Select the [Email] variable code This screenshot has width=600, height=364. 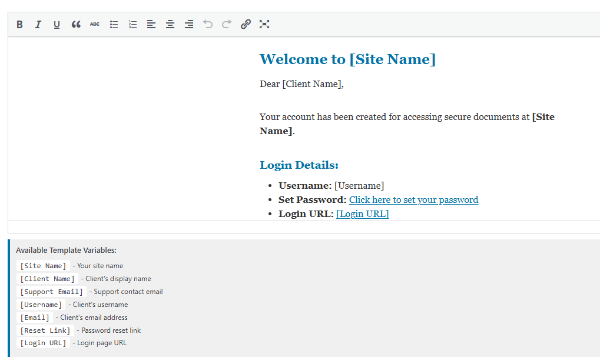coord(35,318)
